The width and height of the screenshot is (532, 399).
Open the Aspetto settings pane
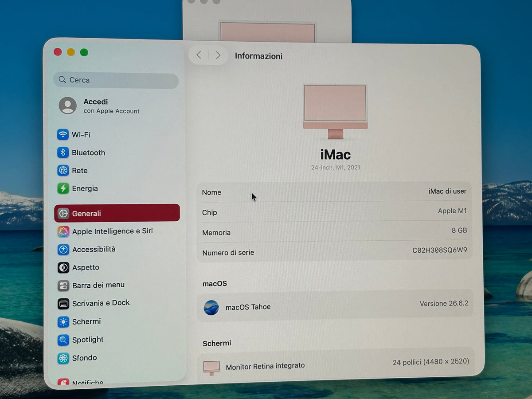click(x=117, y=267)
